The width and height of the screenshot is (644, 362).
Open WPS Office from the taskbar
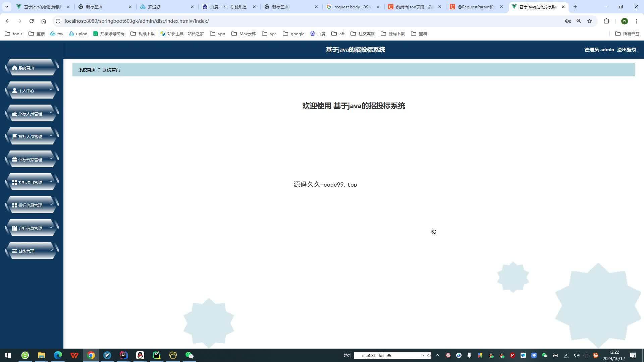pos(74,355)
